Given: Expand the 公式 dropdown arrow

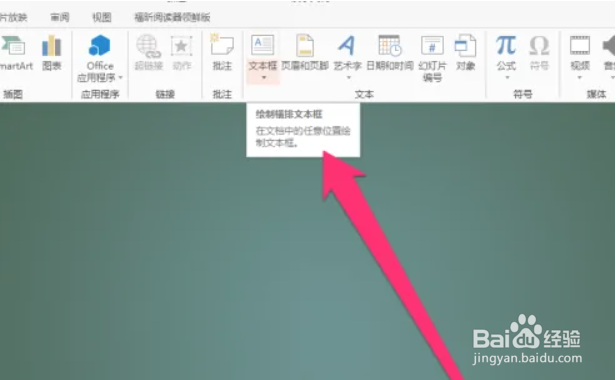Looking at the screenshot, I should [507, 78].
